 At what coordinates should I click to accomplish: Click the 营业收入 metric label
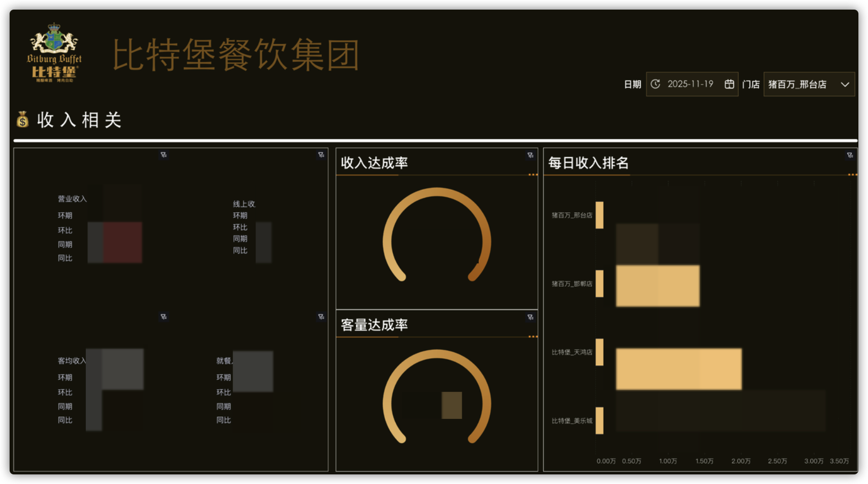(x=72, y=199)
